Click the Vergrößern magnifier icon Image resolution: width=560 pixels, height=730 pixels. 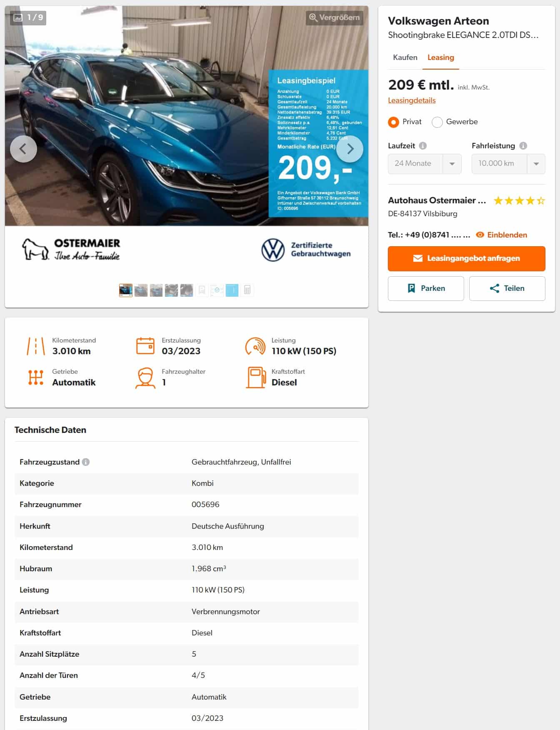click(x=313, y=17)
